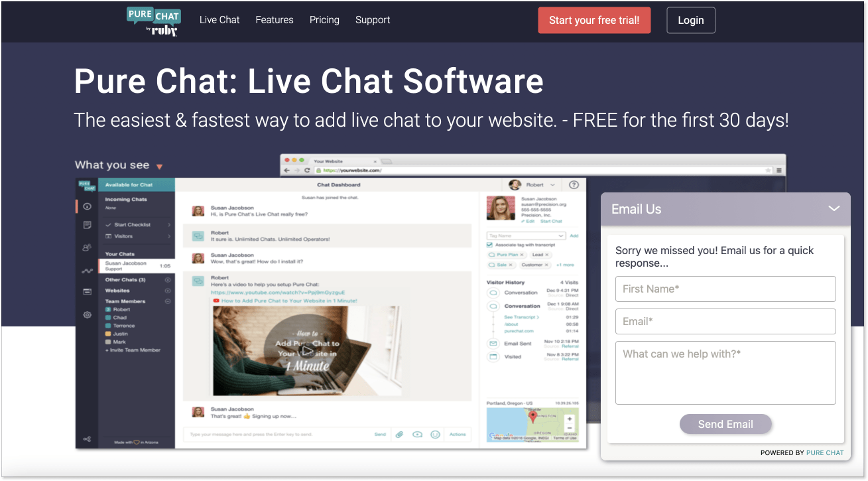
Task: Click the Send Email button
Action: click(x=725, y=424)
